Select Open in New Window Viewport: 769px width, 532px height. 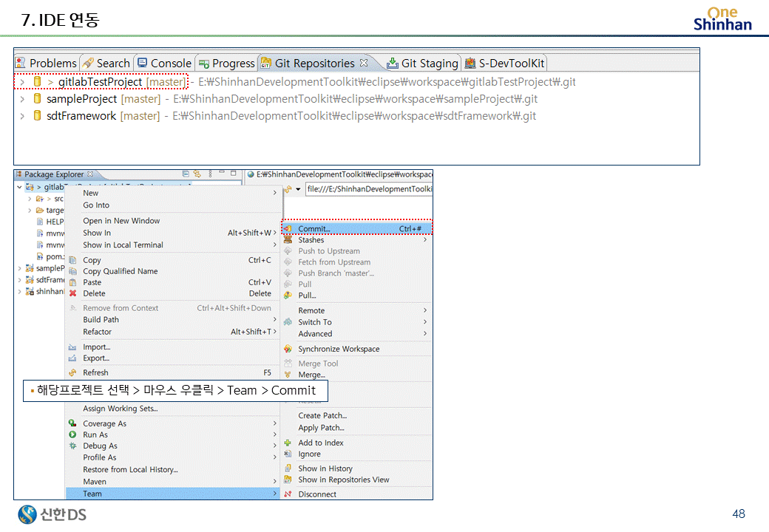click(x=172, y=221)
